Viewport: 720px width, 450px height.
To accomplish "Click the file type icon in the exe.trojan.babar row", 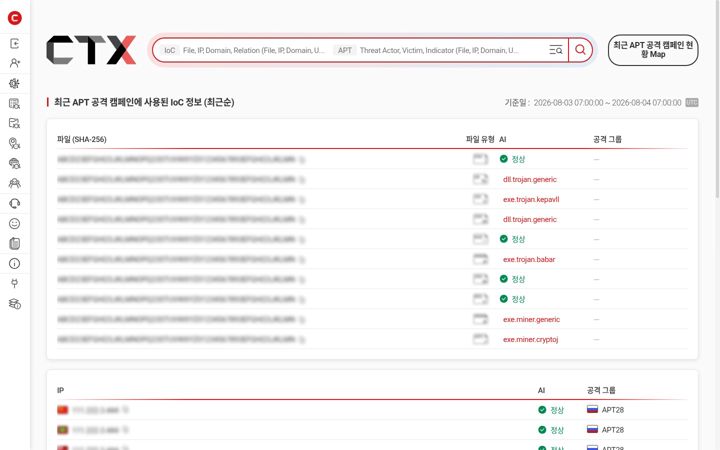I will click(480, 259).
